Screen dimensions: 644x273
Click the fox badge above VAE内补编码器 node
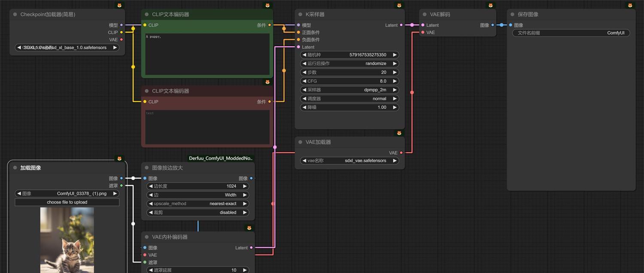(249, 228)
